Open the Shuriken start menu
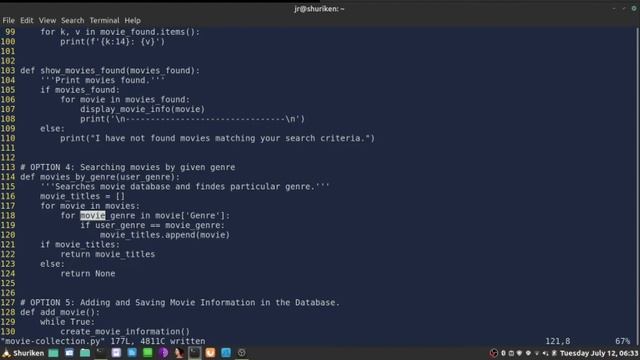The image size is (640, 360). [x=23, y=353]
